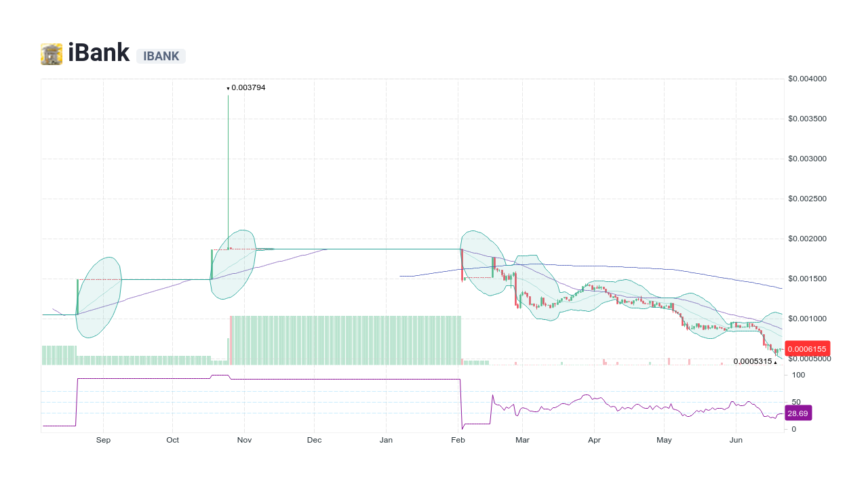This screenshot has width=868, height=488.
Task: Click the $0.004000 label on the price axis
Action: pos(807,79)
